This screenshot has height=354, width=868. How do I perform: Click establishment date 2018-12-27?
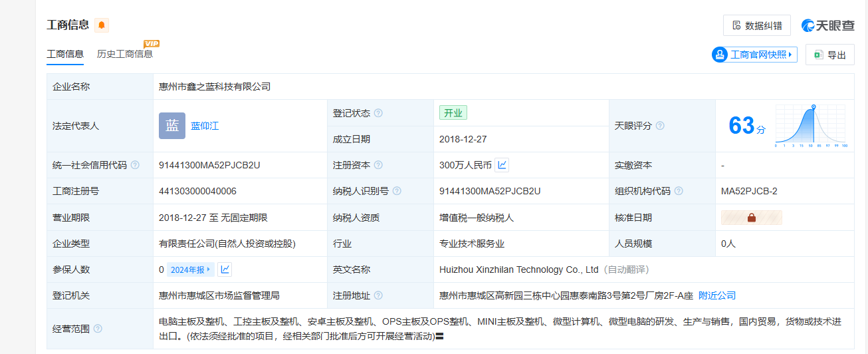click(463, 139)
